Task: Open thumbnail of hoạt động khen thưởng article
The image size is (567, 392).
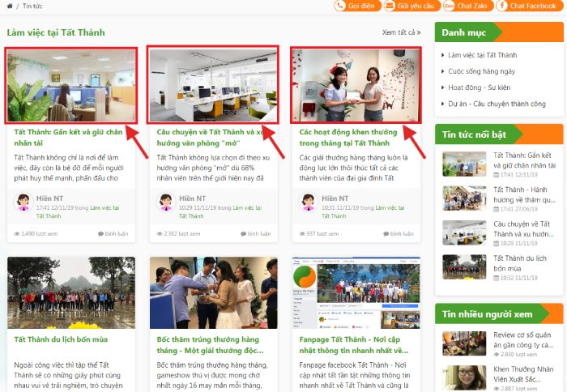Action: pos(356,85)
